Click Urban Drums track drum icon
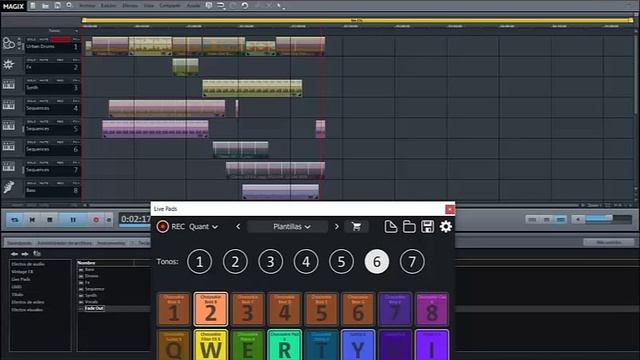640x360 pixels. coord(9,43)
